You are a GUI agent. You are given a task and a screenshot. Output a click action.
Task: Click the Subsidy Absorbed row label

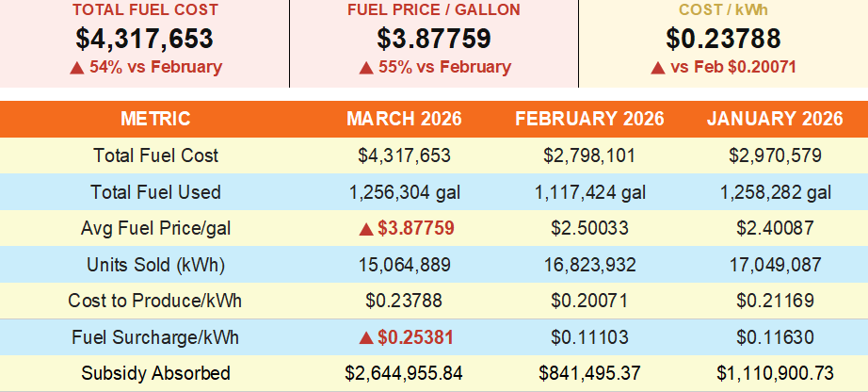point(155,373)
